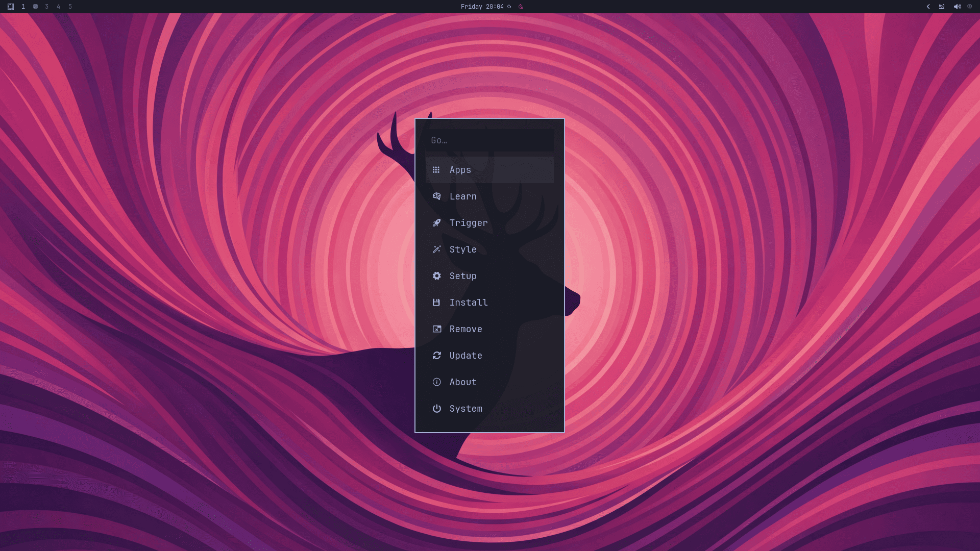Focus the Go… search field
Viewport: 980px width, 551px height.
point(489,140)
